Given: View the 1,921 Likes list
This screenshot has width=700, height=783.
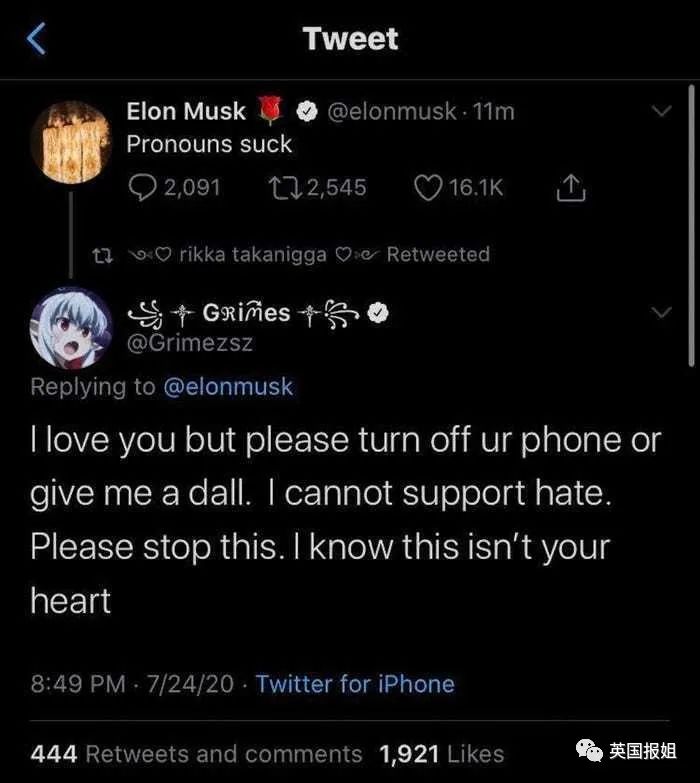Looking at the screenshot, I should 441,753.
